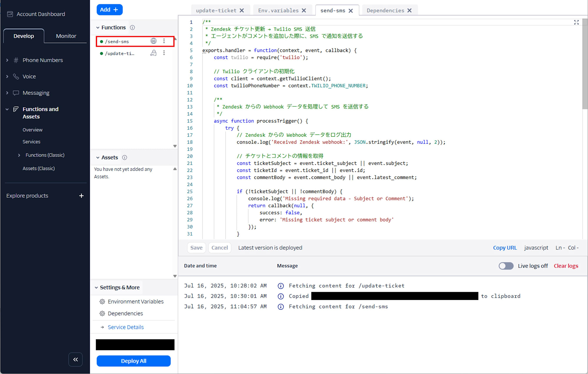Click Assets list scroll down arrow
This screenshot has width=588, height=374.
coord(175,276)
